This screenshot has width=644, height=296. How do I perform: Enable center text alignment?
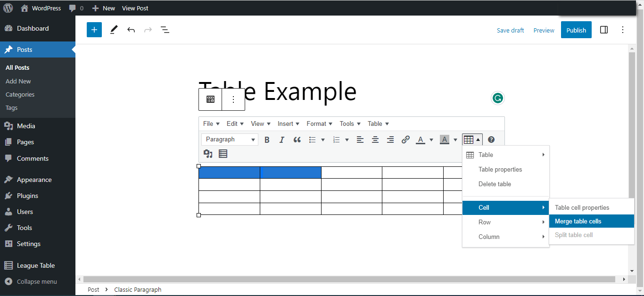point(375,139)
